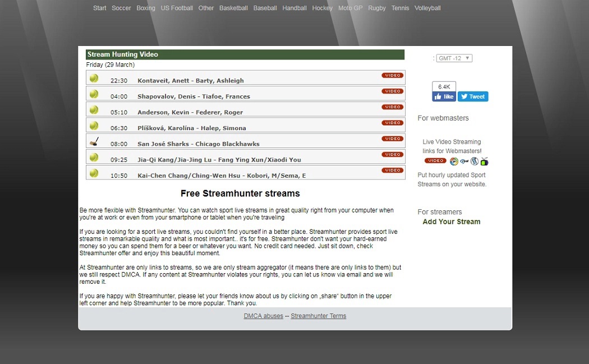Open VIDEO badge for Kai-Chen Chang row
The width and height of the screenshot is (589, 364).
point(393,170)
